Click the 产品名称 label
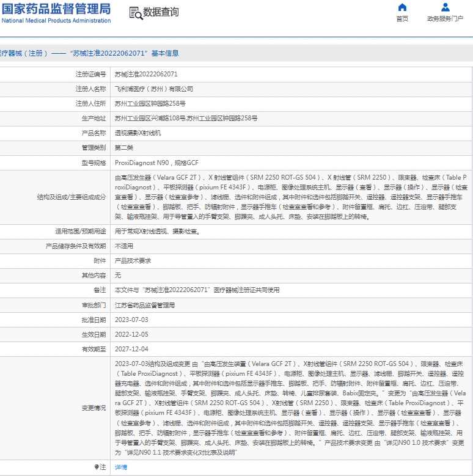Image resolution: width=473 pixels, height=476 pixels. point(94,133)
